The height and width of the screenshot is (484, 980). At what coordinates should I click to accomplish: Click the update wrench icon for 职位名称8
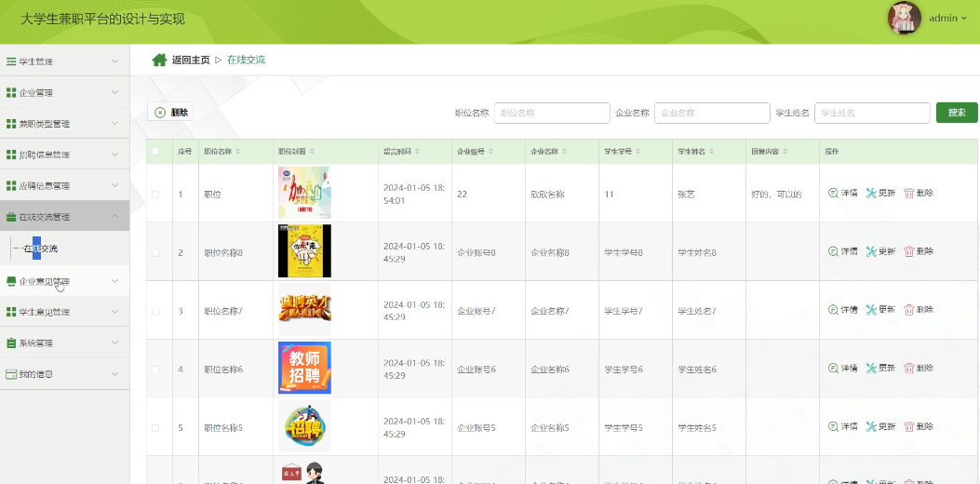click(871, 251)
